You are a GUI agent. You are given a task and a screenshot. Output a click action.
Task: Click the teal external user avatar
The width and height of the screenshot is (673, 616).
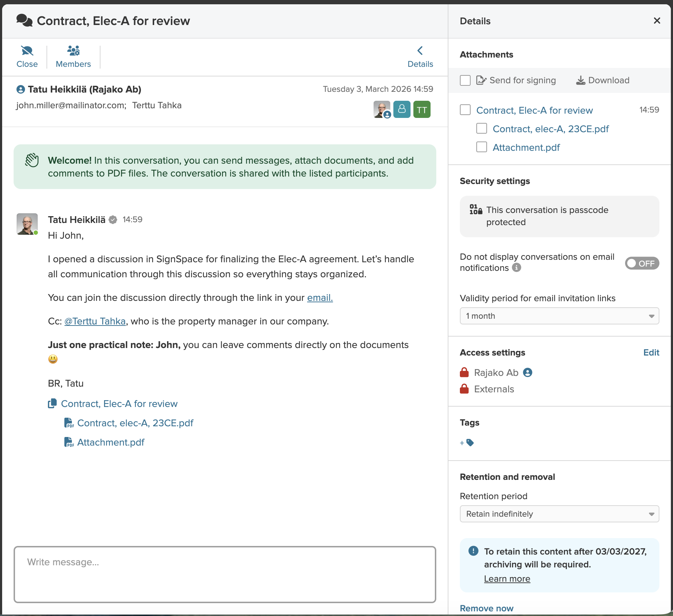(402, 109)
